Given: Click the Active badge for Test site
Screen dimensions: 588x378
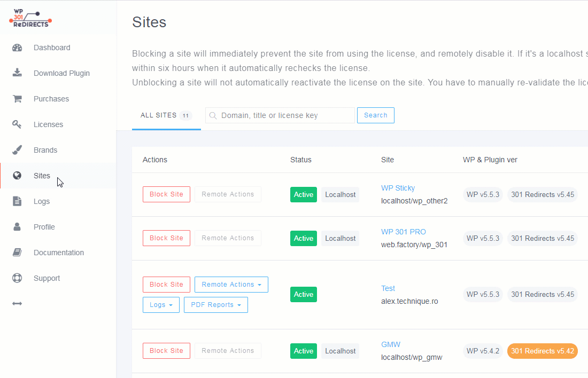Looking at the screenshot, I should click(304, 295).
